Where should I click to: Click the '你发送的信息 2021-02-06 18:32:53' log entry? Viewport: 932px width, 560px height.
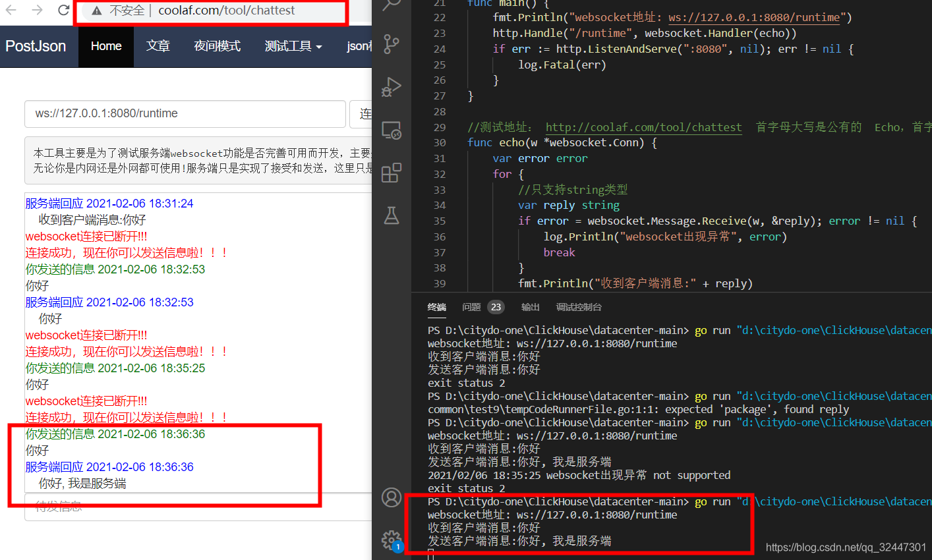point(115,269)
